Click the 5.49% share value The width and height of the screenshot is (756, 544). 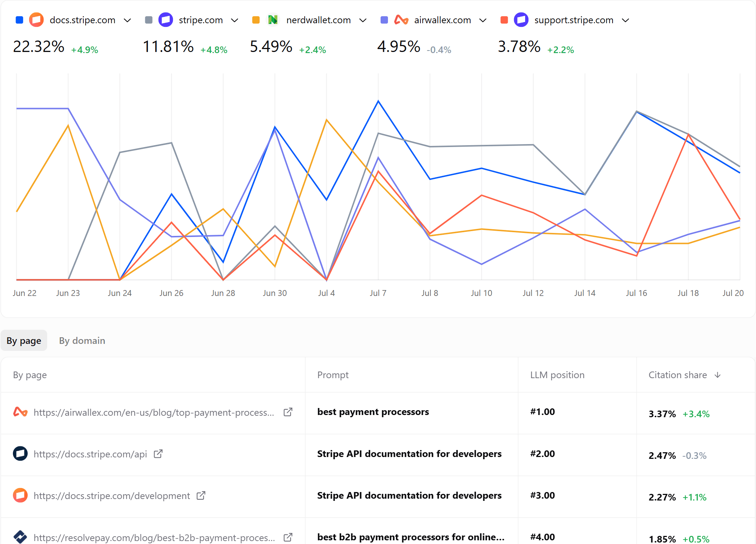click(271, 46)
